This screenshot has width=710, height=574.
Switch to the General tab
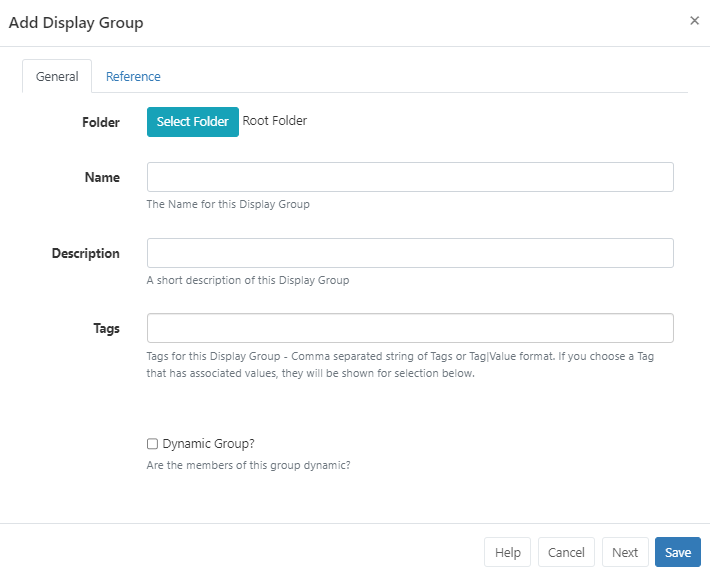click(57, 77)
